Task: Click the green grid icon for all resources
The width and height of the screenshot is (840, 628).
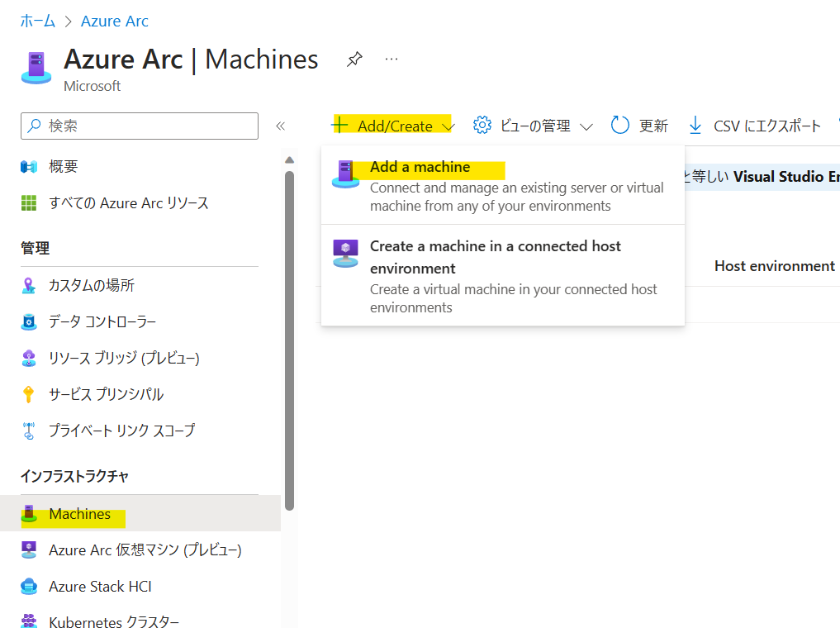Action: (29, 203)
